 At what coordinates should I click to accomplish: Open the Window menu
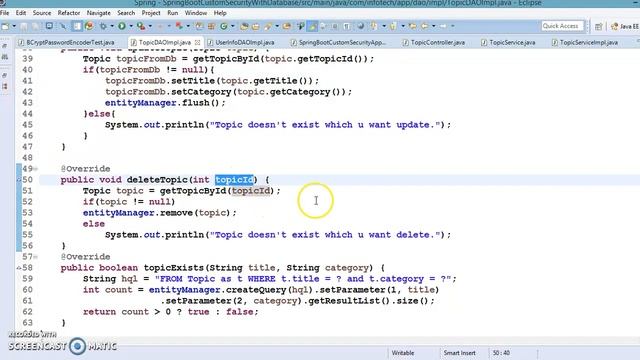click(x=196, y=13)
